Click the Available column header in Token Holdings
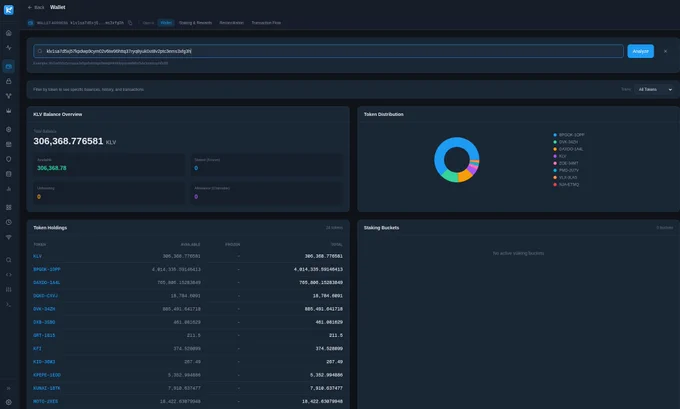The width and height of the screenshot is (680, 409). pos(190,245)
